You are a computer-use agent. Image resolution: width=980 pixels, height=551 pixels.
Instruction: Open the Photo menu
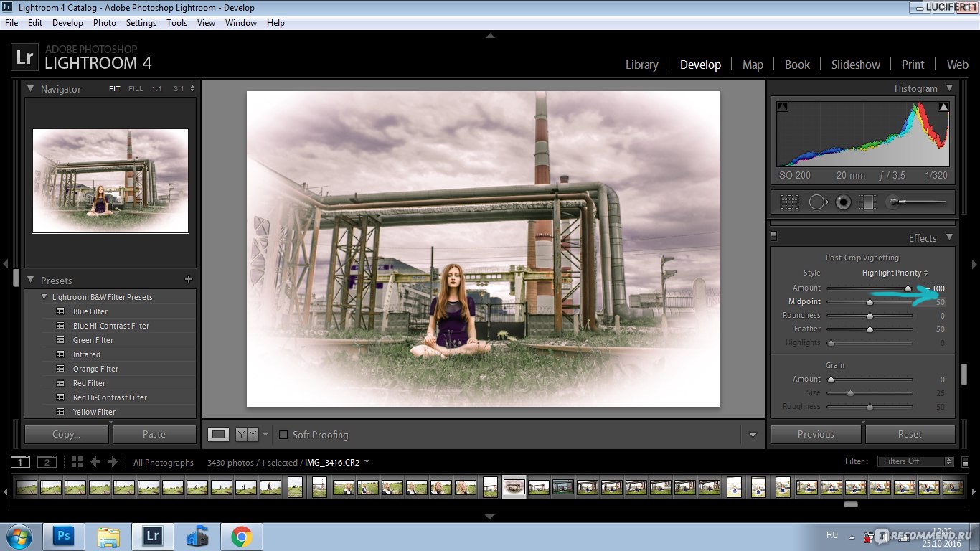105,23
